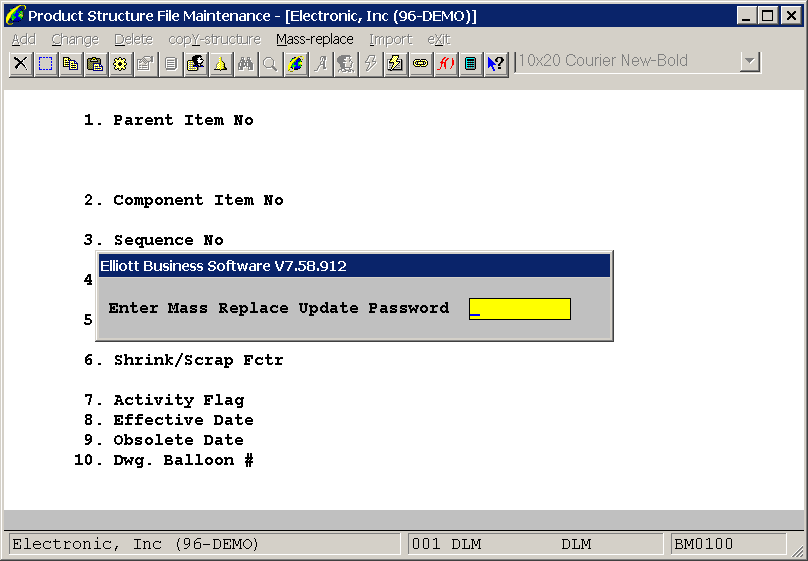Click the Elliott Business Software dialog title bar

coord(355,266)
